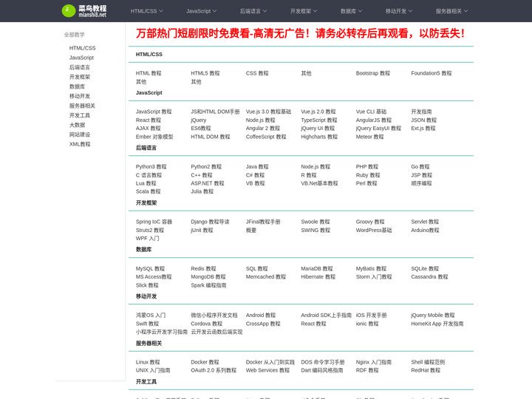Expand the JavaScript nav dropdown

[201, 11]
